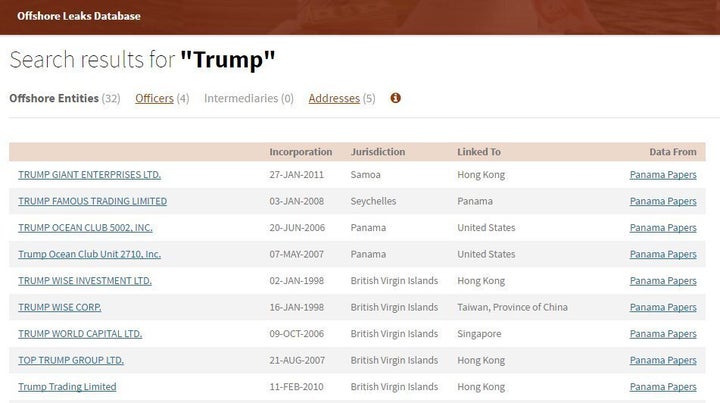Click the Linked To column header
720x403 pixels.
point(479,152)
